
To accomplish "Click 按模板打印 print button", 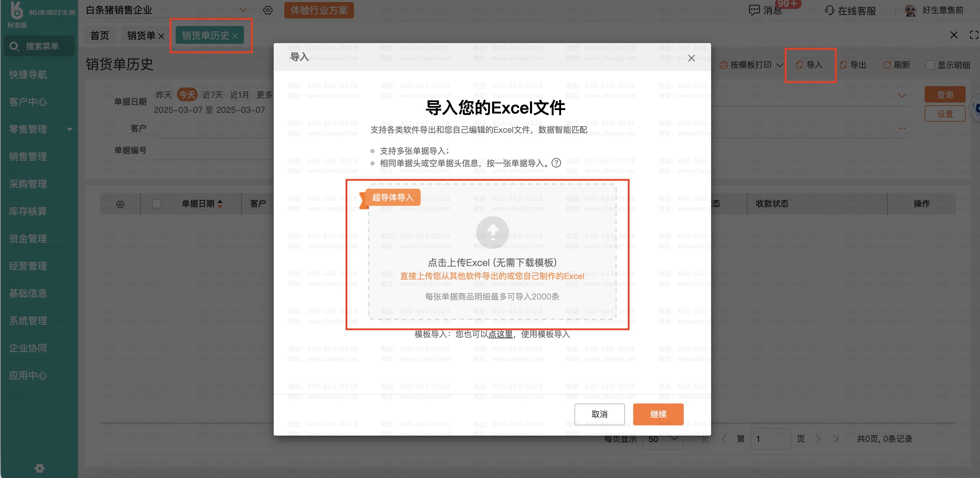I will [x=746, y=65].
